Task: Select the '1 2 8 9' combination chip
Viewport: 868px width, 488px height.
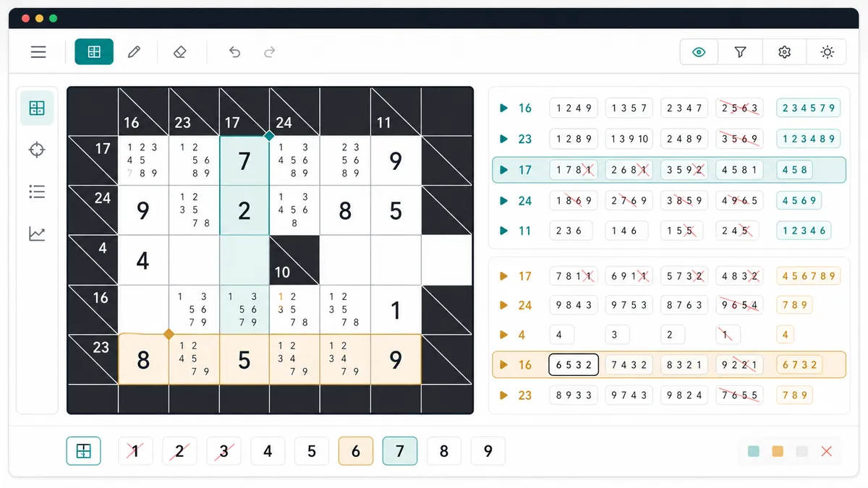Action: 574,139
